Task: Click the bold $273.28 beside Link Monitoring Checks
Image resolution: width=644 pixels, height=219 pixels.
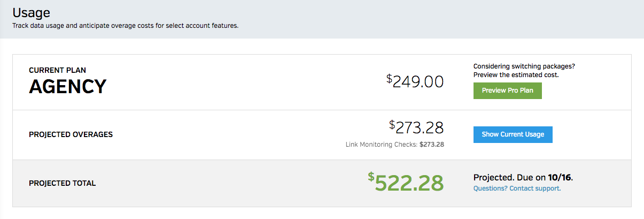Action: (432, 144)
